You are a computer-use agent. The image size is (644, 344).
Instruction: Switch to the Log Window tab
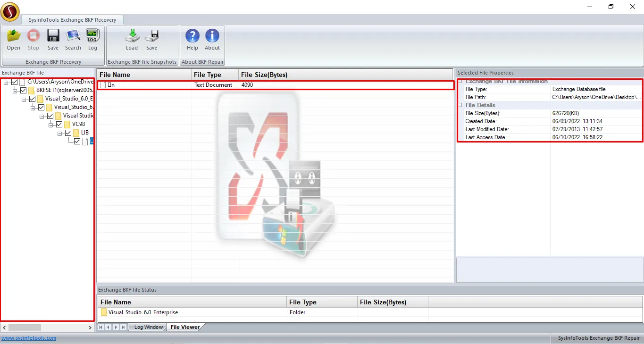(x=148, y=327)
